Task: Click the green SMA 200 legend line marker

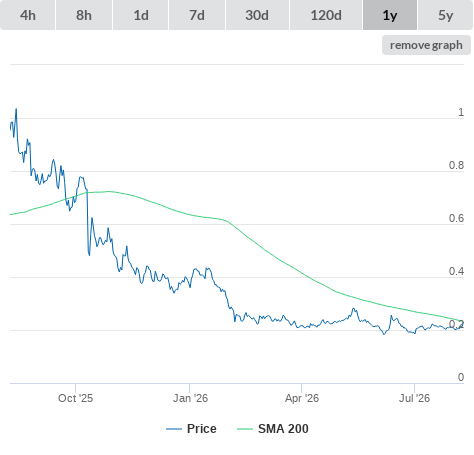Action: pos(245,429)
